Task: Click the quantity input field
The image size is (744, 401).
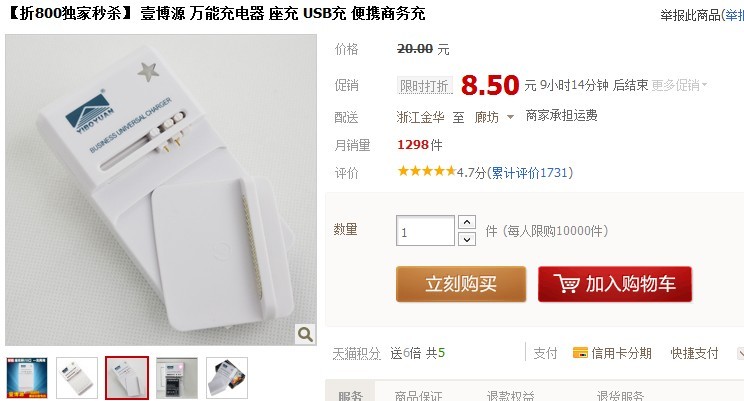Action: [425, 231]
